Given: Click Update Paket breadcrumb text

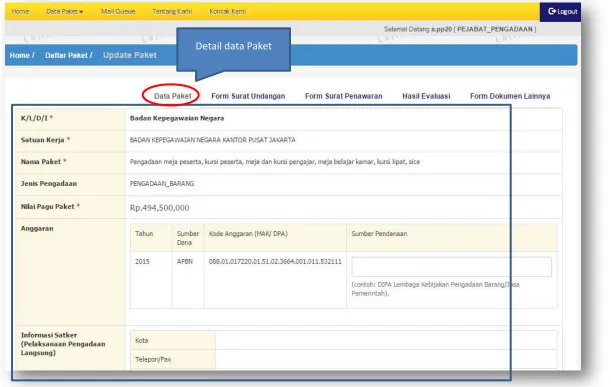Looking at the screenshot, I should [130, 55].
